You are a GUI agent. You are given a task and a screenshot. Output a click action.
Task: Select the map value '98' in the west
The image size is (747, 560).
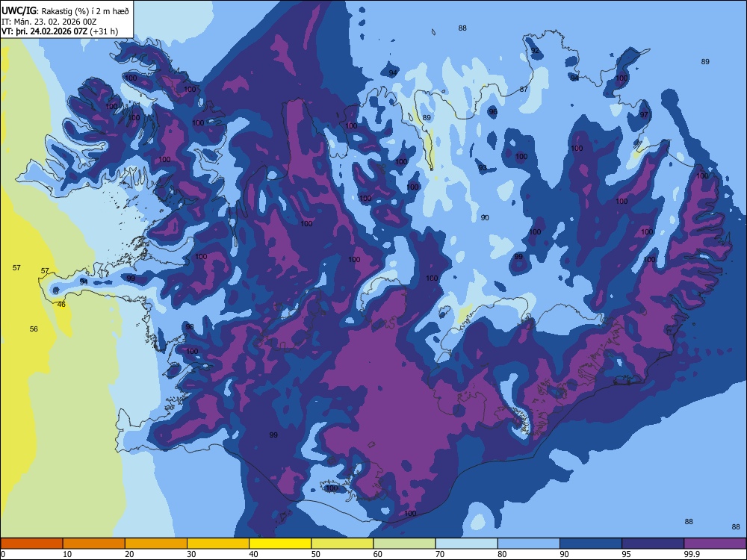click(x=190, y=327)
